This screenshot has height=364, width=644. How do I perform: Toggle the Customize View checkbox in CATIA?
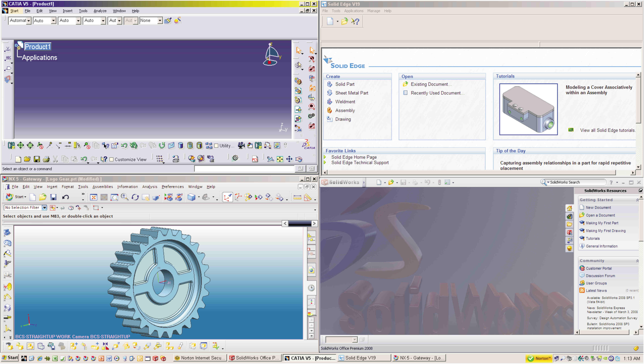tap(112, 159)
